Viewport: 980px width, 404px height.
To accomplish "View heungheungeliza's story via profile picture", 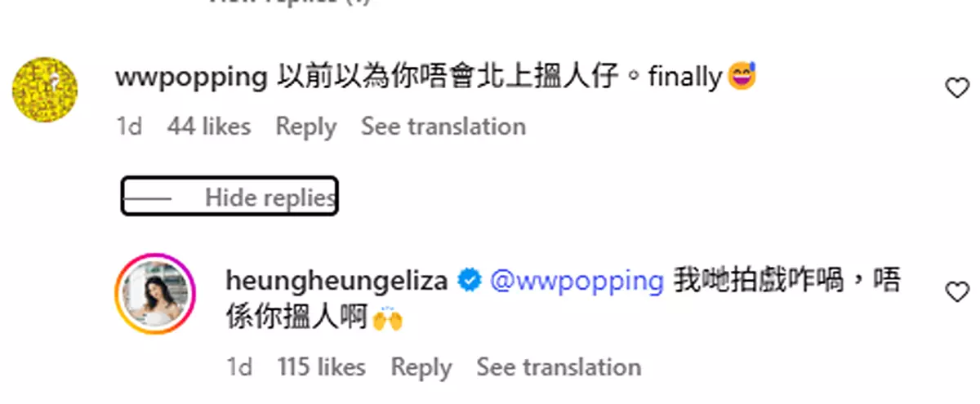I will 155,294.
